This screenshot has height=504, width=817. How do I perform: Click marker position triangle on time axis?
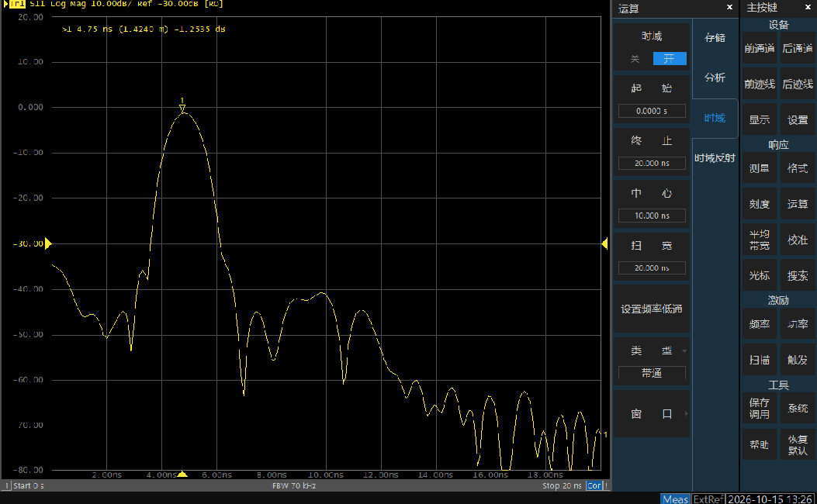(182, 474)
